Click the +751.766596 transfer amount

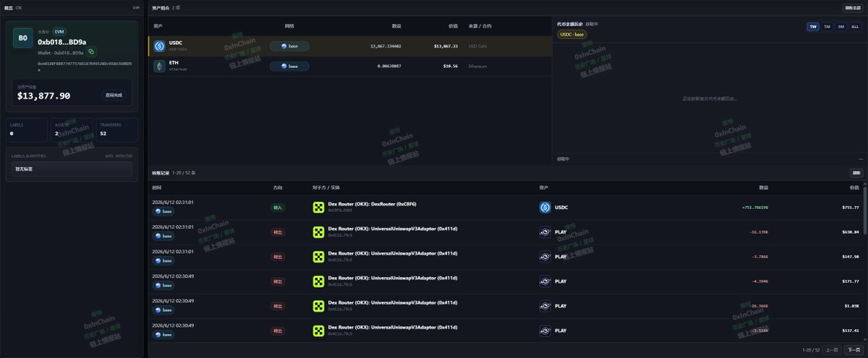[x=755, y=208]
